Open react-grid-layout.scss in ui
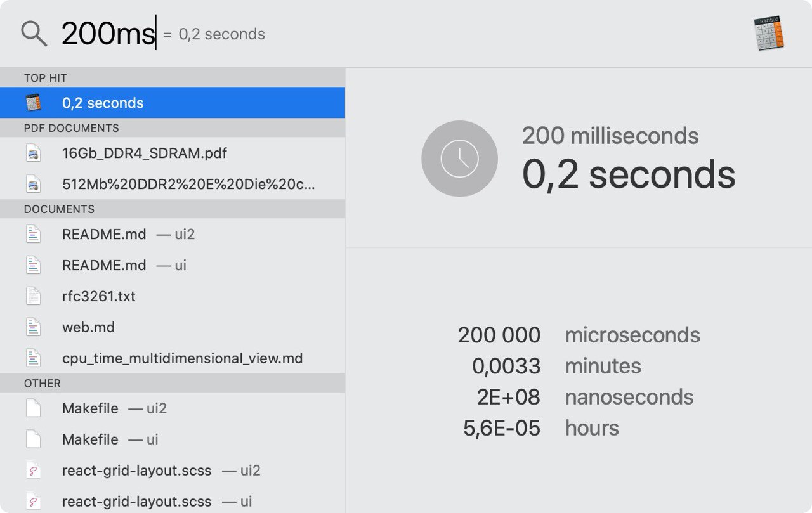The height and width of the screenshot is (513, 812). [173, 502]
